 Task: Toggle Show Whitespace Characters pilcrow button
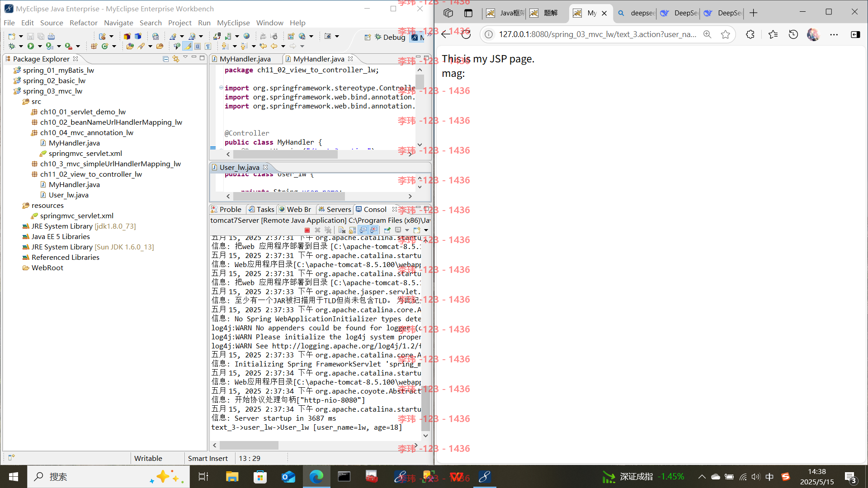coord(208,46)
